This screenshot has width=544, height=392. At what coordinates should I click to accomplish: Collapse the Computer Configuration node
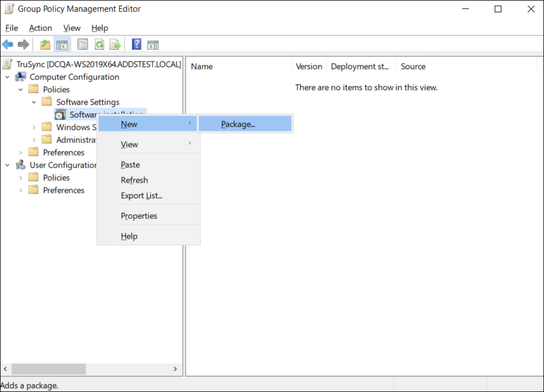tap(8, 77)
